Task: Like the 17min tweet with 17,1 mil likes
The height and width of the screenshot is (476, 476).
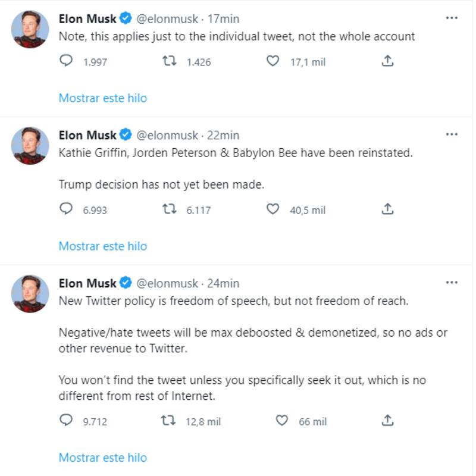Action: 273,61
